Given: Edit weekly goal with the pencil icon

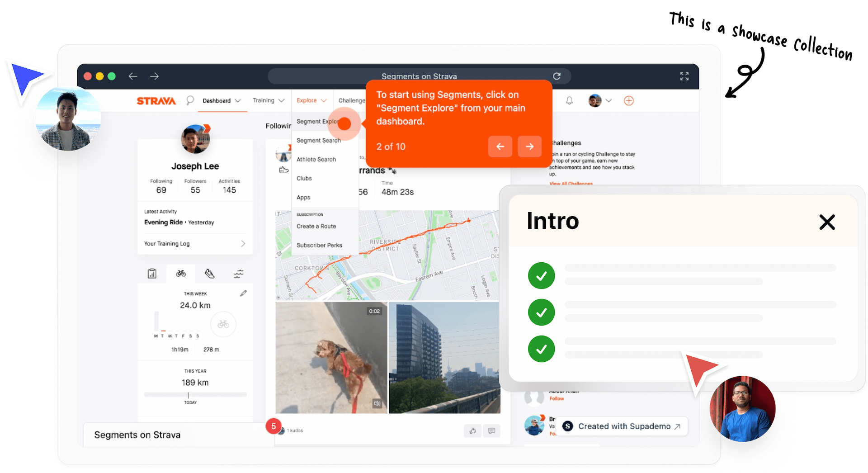Looking at the screenshot, I should pyautogui.click(x=243, y=293).
